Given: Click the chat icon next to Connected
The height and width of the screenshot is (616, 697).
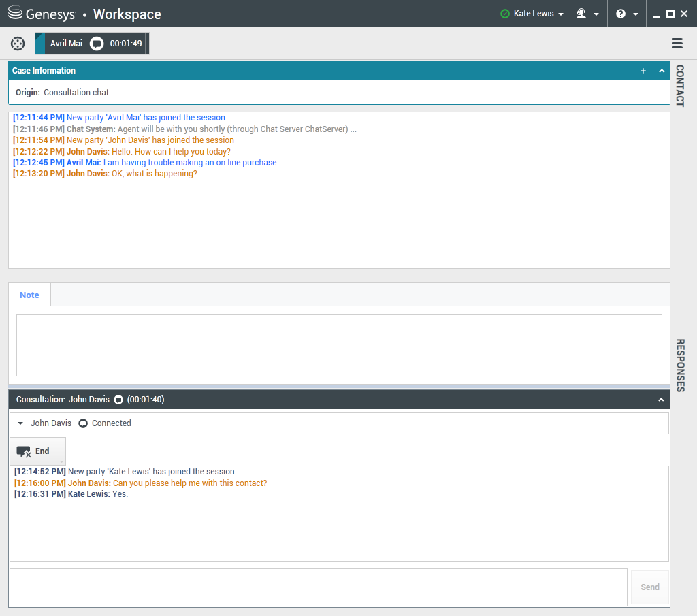Looking at the screenshot, I should (x=83, y=423).
